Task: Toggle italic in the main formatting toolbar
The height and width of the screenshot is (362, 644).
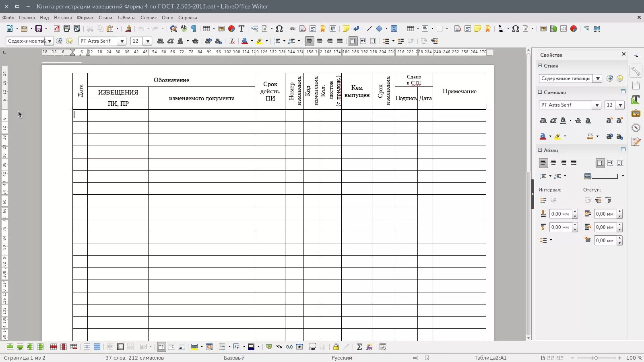Action: click(170, 41)
